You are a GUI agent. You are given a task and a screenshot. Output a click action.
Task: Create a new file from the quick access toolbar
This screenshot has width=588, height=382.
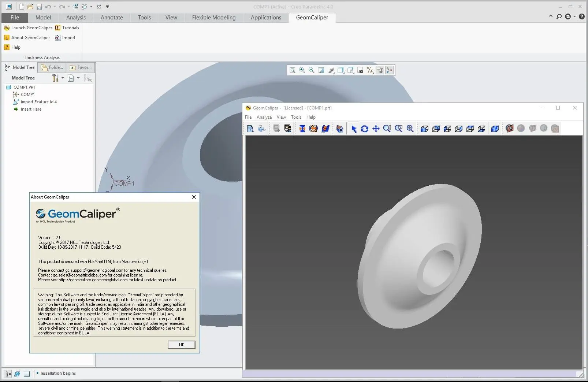22,7
